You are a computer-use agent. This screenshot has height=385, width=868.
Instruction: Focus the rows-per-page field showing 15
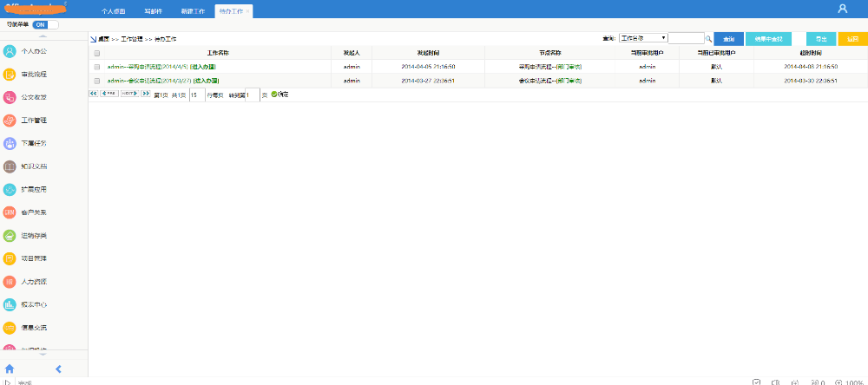tap(197, 95)
